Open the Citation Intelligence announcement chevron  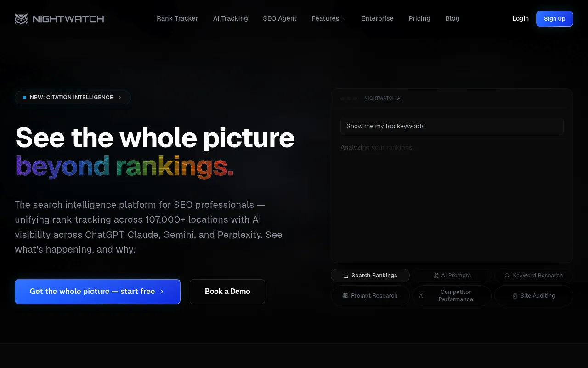click(120, 98)
